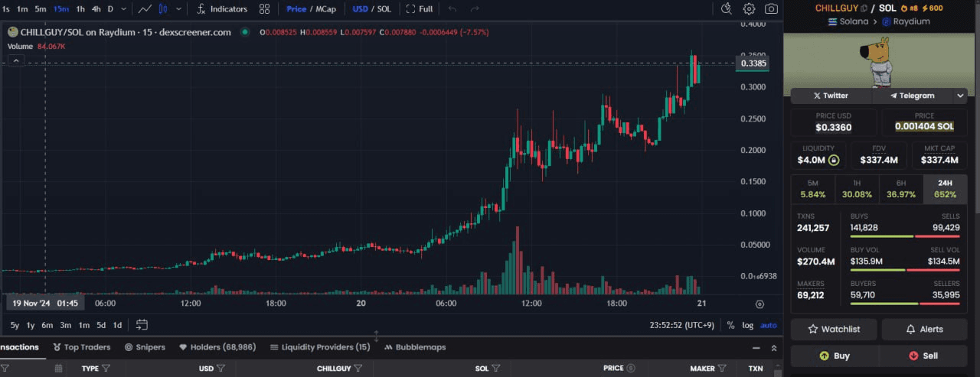Open time axis settings circle icon
This screenshot has height=377, width=980.
[759, 304]
